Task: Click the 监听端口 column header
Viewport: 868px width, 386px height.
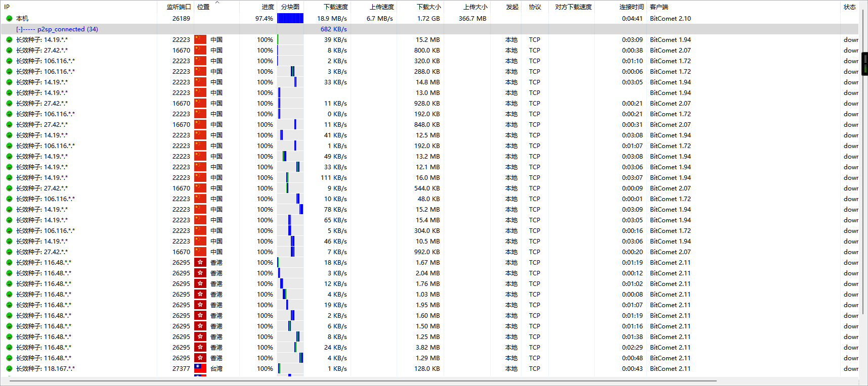Action: 179,7
